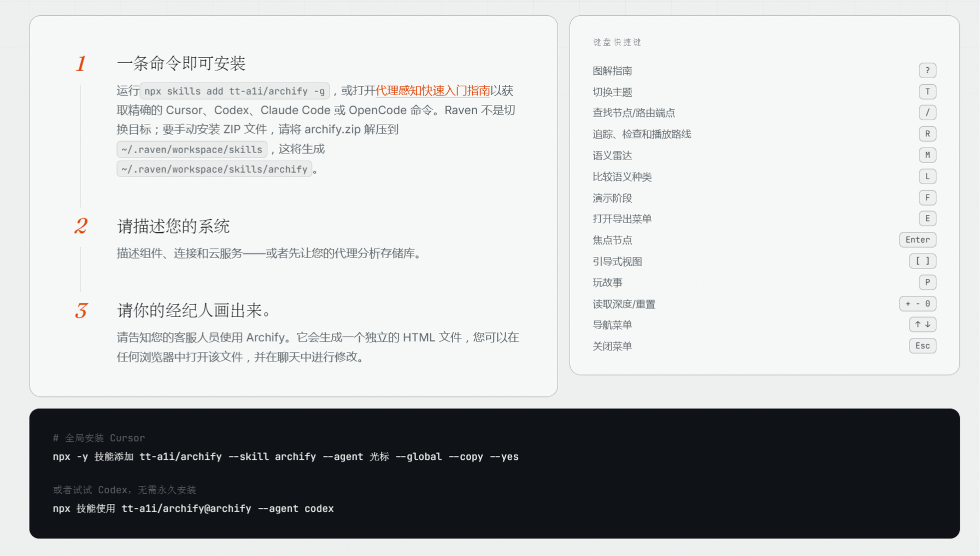Click the heading 请描述您的系统
Image resolution: width=980 pixels, height=556 pixels.
pos(173,226)
